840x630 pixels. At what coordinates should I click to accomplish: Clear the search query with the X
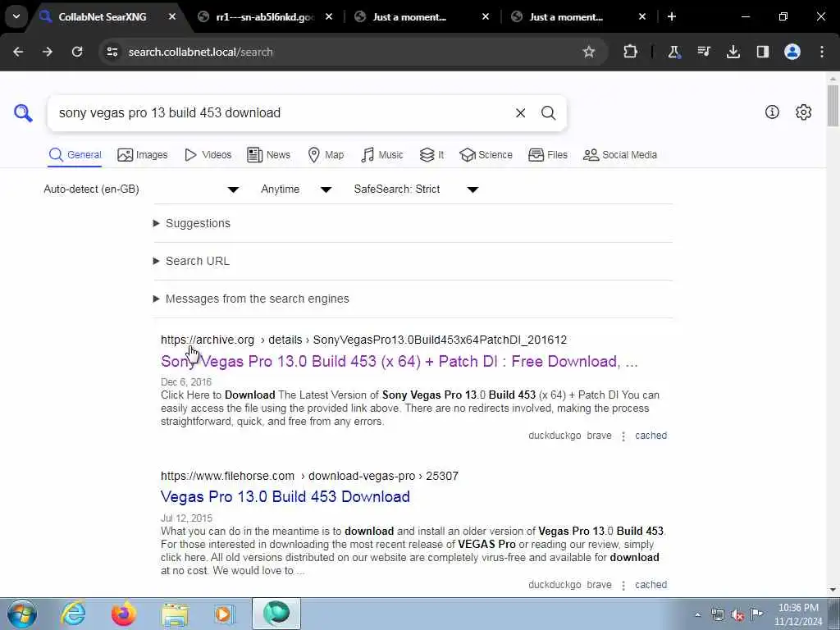pyautogui.click(x=520, y=113)
